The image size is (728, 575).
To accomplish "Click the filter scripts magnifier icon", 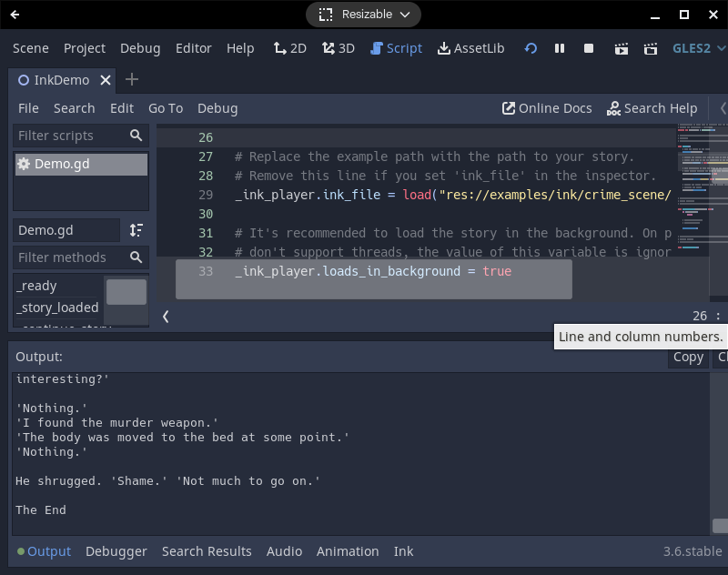I will pos(136,135).
